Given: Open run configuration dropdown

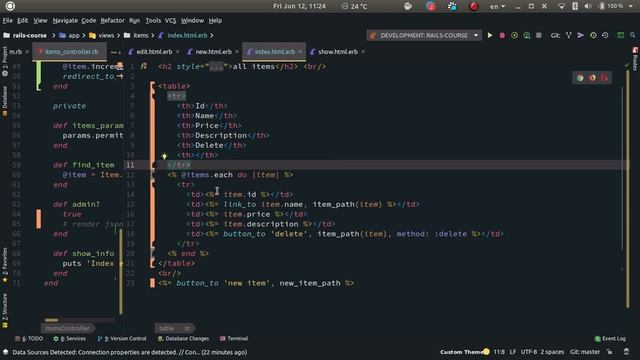Looking at the screenshot, I should coord(476,36).
